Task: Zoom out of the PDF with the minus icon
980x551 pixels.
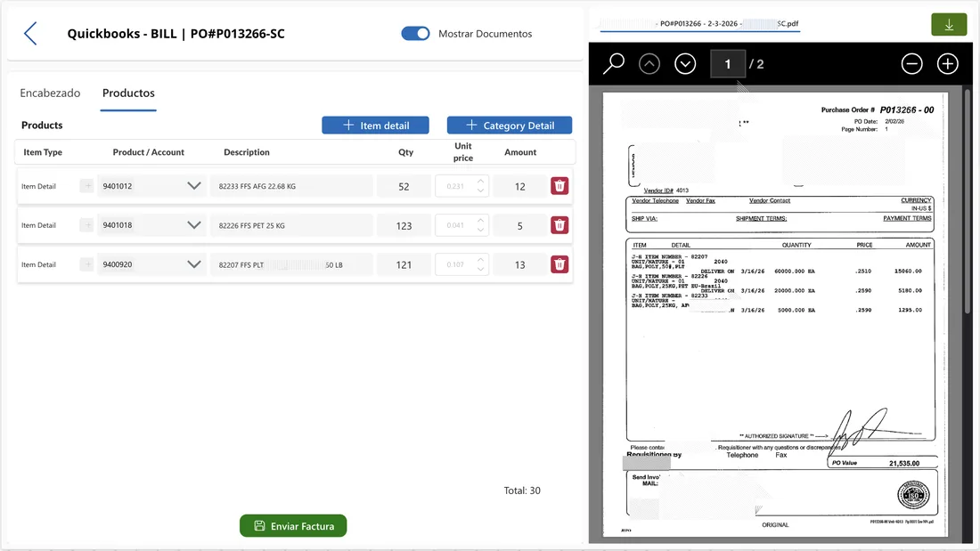Action: [911, 63]
